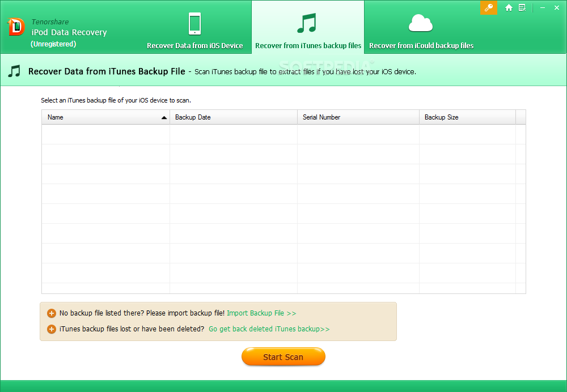
Task: Click the Import Backup File >> link
Action: pos(261,313)
